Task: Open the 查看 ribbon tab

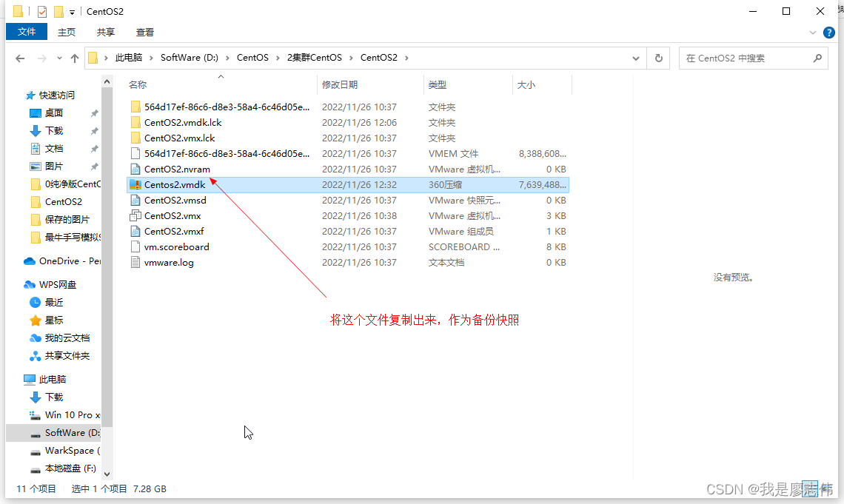Action: pos(145,33)
